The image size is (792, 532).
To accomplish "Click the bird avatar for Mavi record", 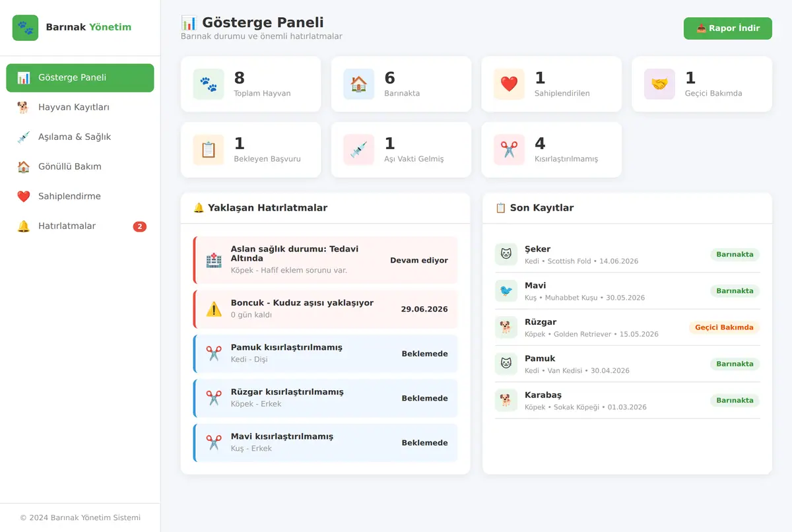I will [506, 291].
